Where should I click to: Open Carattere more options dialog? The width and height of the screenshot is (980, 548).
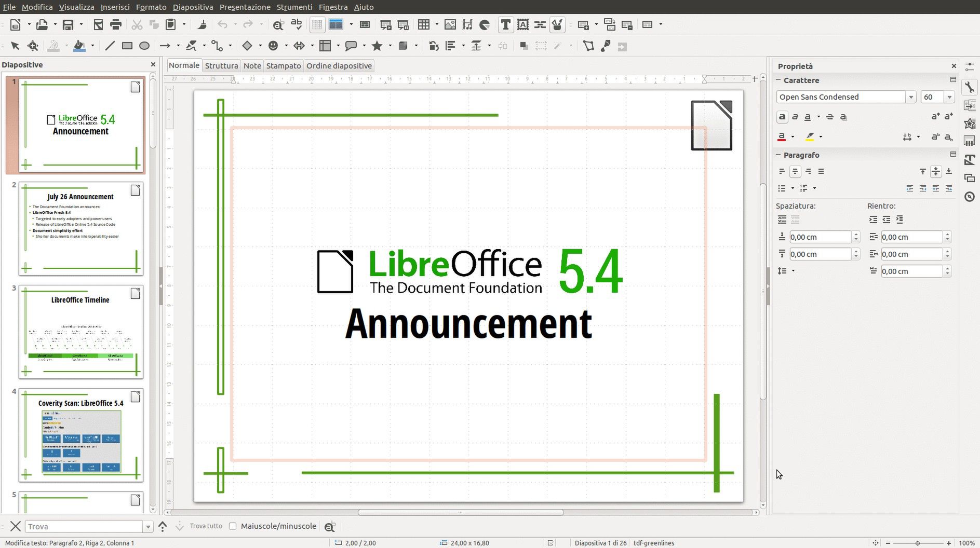pyautogui.click(x=953, y=80)
